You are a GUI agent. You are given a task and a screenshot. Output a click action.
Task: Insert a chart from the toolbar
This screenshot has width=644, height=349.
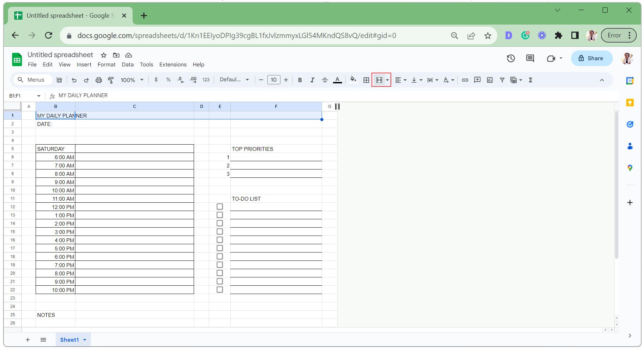[x=490, y=80]
